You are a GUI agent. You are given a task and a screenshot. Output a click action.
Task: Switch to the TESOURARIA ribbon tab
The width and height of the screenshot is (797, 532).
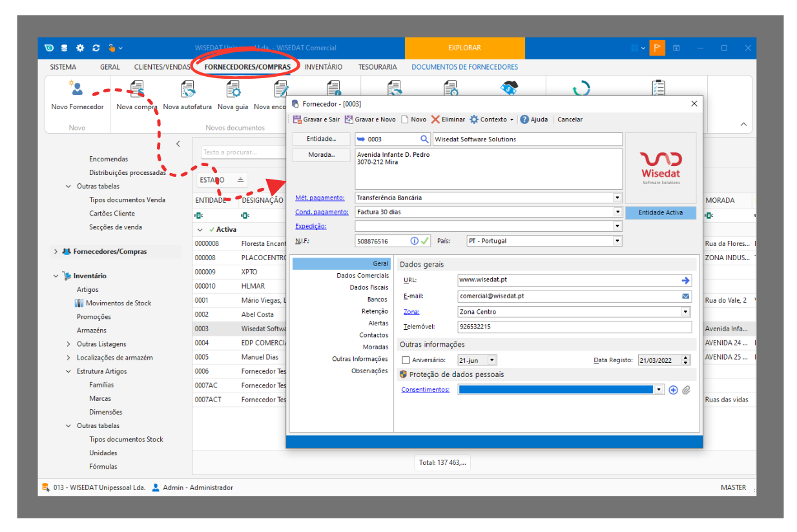point(377,66)
